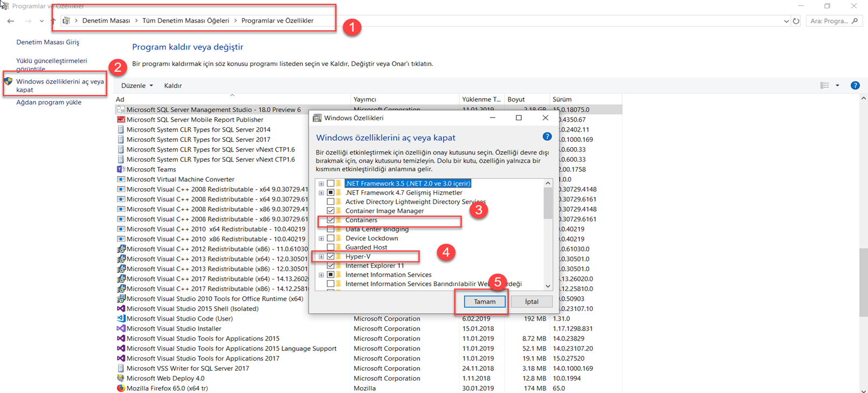Enable Guarded Host checkbox
868x393 pixels.
330,247
